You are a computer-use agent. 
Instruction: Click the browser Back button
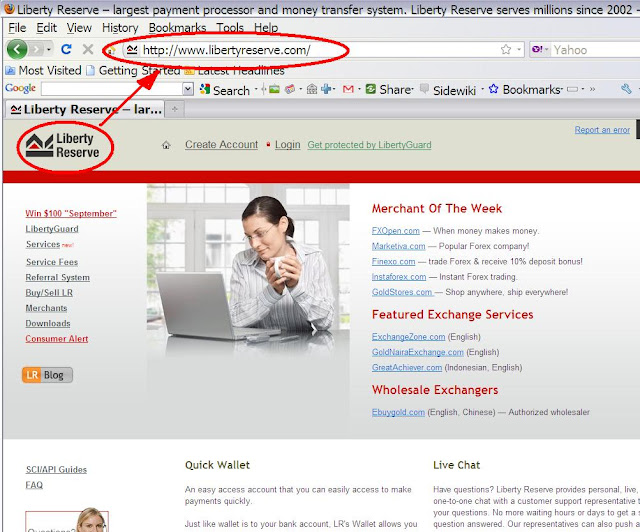(17, 49)
